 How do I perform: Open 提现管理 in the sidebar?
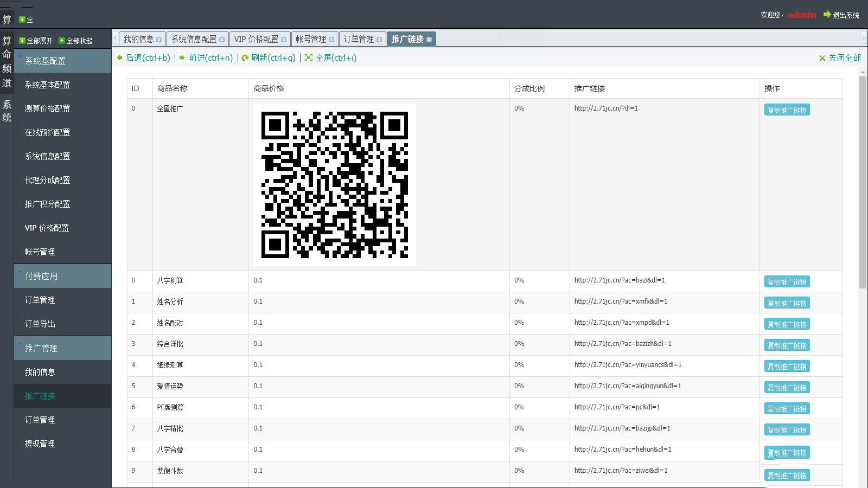tap(40, 444)
